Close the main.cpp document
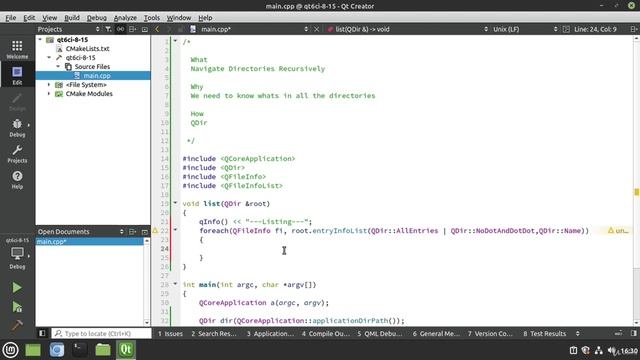Image resolution: width=640 pixels, height=360 pixels. point(316,29)
